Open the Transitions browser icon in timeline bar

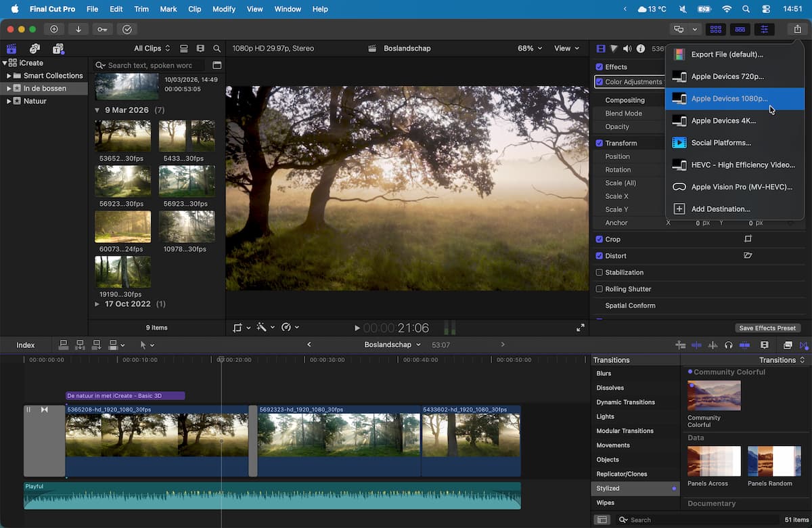point(805,345)
